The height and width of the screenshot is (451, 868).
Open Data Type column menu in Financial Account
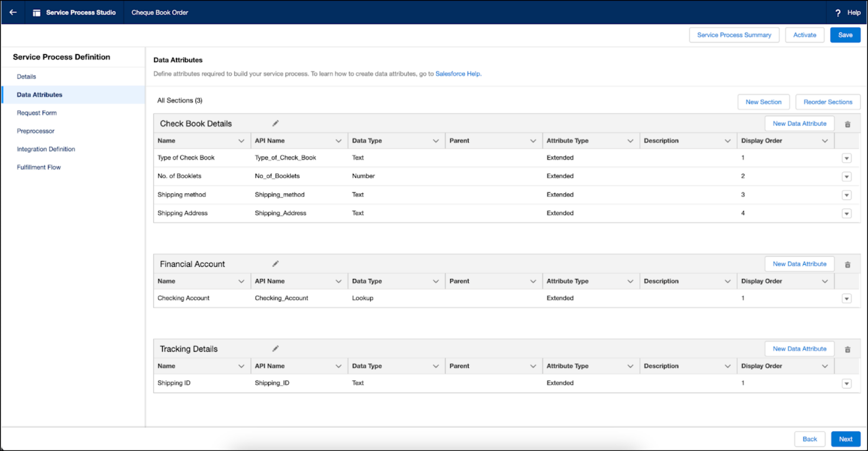[x=436, y=281]
